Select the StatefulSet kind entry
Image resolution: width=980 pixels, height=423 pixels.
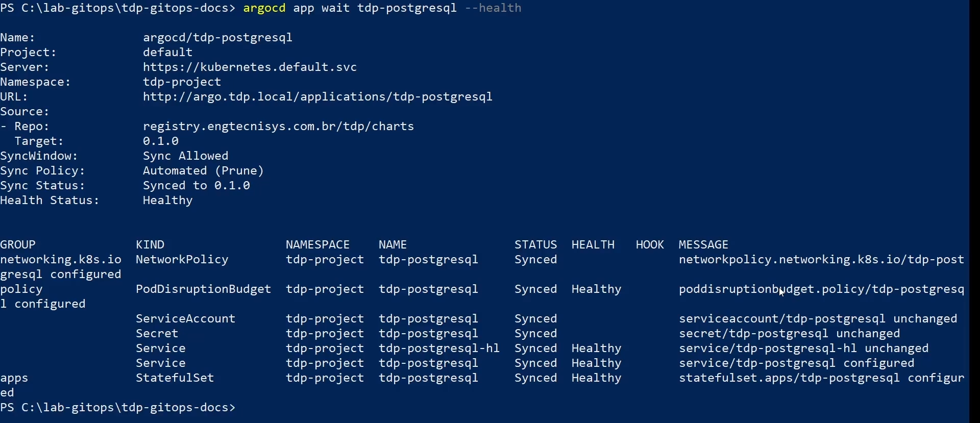click(x=175, y=378)
